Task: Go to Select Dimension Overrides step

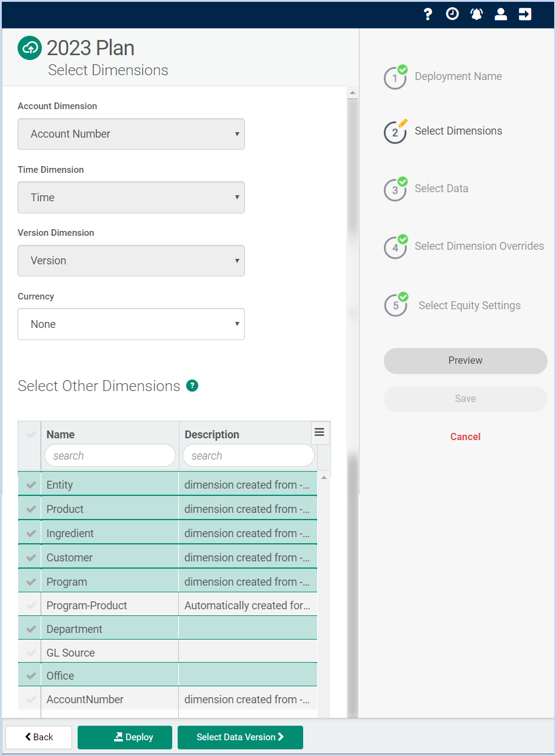Action: [x=479, y=246]
